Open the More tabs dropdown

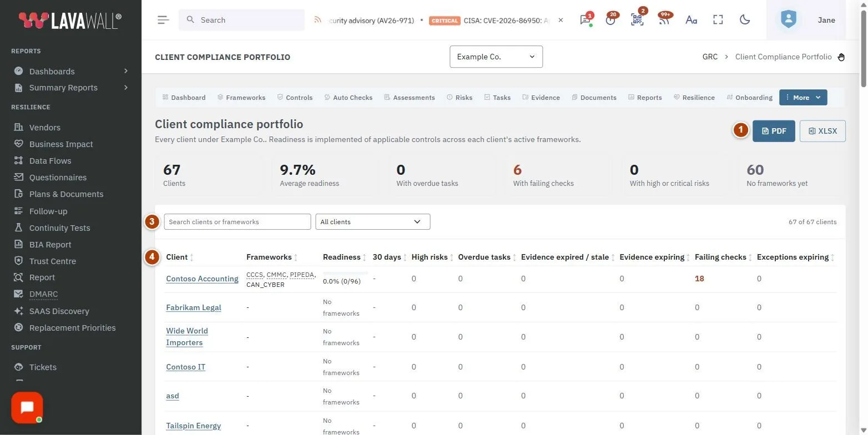[803, 97]
